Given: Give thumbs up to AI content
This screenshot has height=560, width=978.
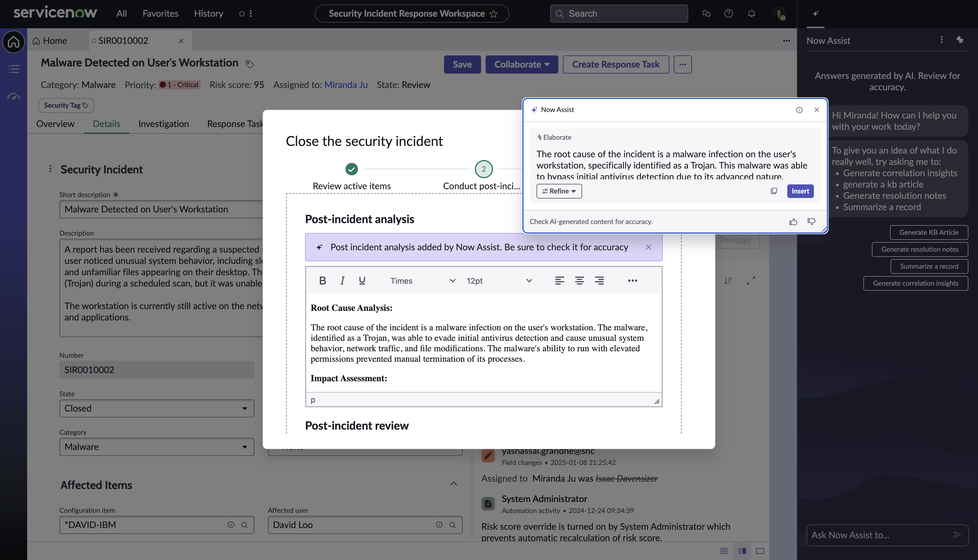Looking at the screenshot, I should [x=793, y=222].
